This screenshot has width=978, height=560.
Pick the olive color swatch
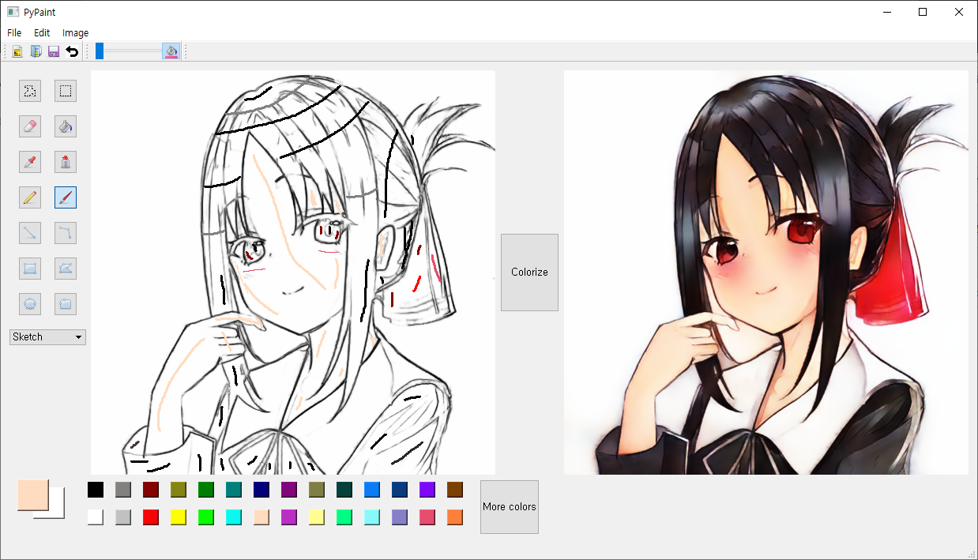[179, 490]
